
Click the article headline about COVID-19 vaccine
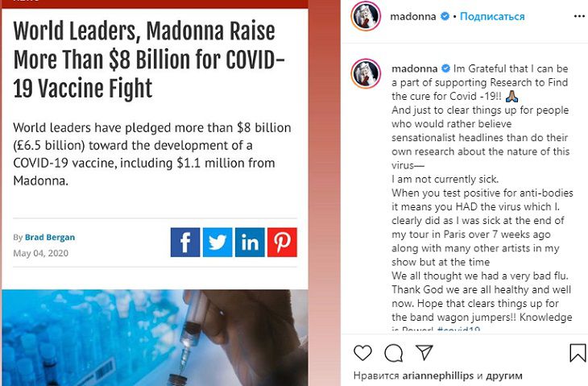(145, 60)
